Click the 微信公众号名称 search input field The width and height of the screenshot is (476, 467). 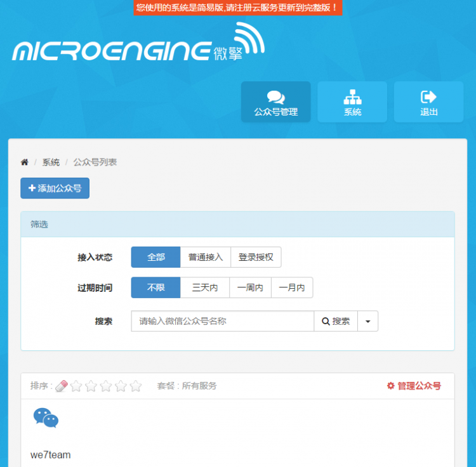point(222,321)
